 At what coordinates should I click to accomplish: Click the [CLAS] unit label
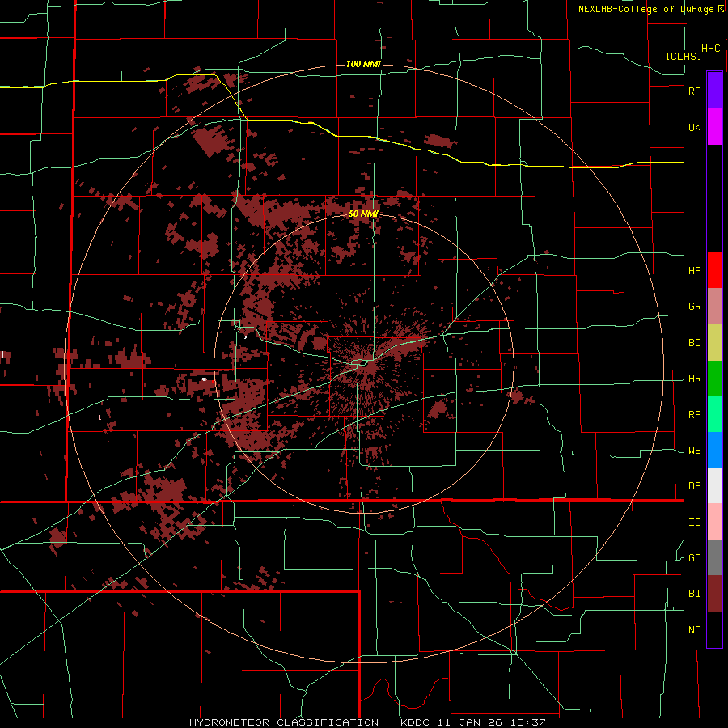click(684, 56)
